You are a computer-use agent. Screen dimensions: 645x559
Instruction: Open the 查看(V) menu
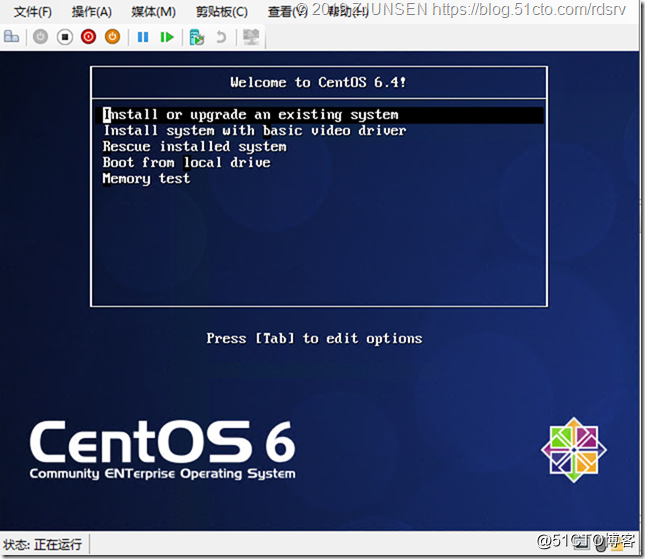287,12
